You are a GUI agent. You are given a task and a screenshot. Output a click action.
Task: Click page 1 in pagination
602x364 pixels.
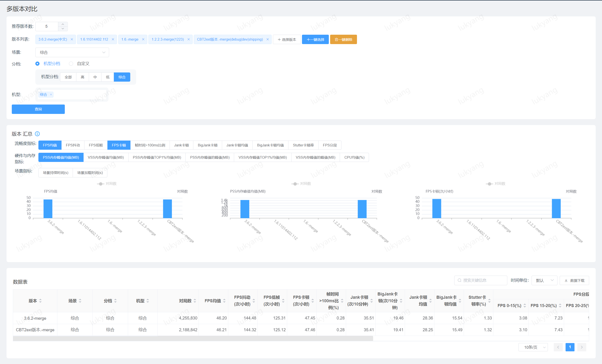coord(570,347)
